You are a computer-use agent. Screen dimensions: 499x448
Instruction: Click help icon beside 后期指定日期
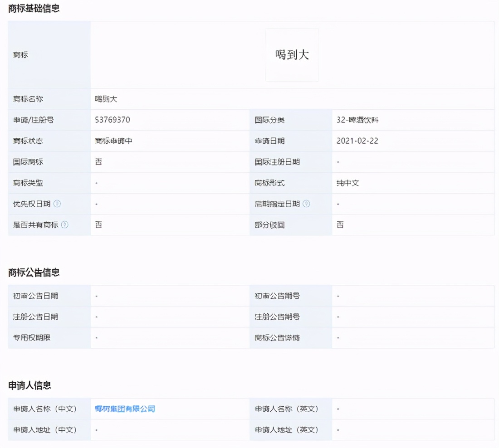pyautogui.click(x=306, y=204)
